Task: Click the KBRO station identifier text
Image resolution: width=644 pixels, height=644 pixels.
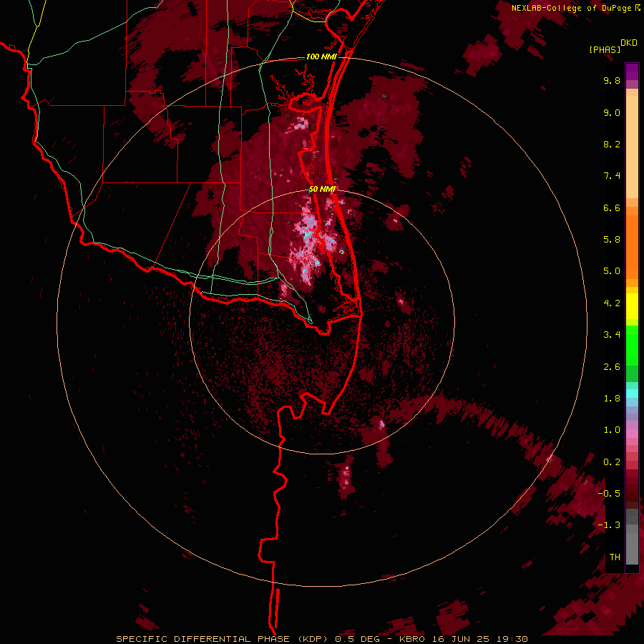Action: (411, 639)
